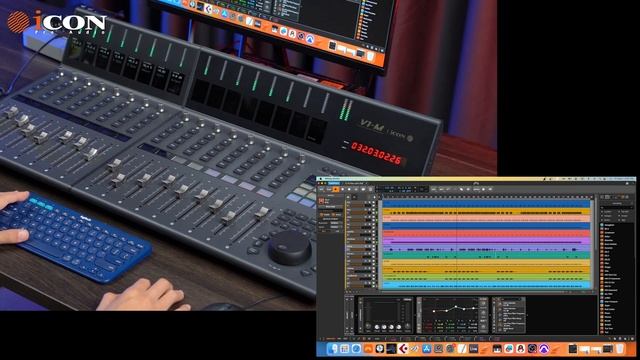Screen dimensions: 640x360
Task: Launch Ableton Live from the Dock
Action: tap(473, 349)
